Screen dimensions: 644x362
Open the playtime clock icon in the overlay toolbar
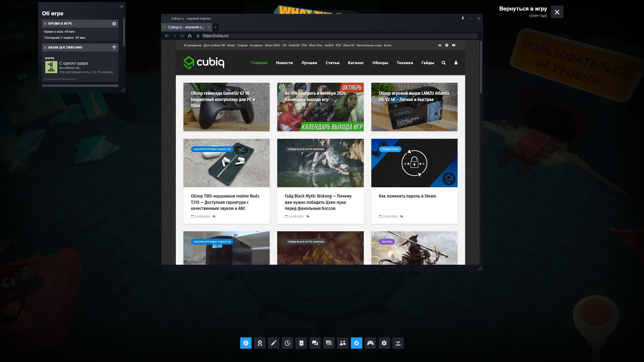point(287,343)
